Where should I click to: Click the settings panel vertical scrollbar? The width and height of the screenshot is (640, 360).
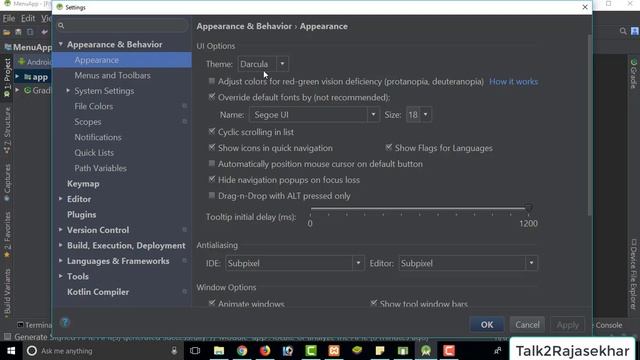coord(589,124)
